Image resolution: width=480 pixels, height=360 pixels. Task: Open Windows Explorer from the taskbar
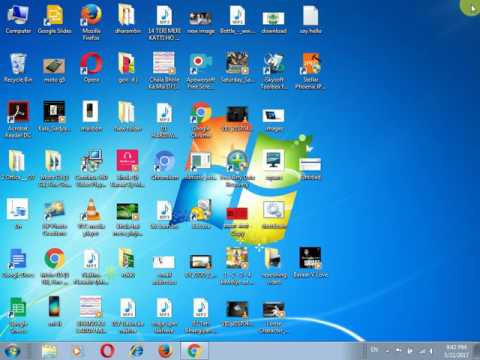(49, 351)
